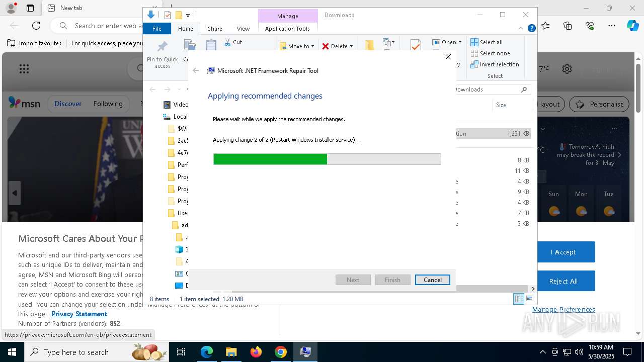Click Select all in ribbon
This screenshot has height=362, width=644.
tap(487, 42)
